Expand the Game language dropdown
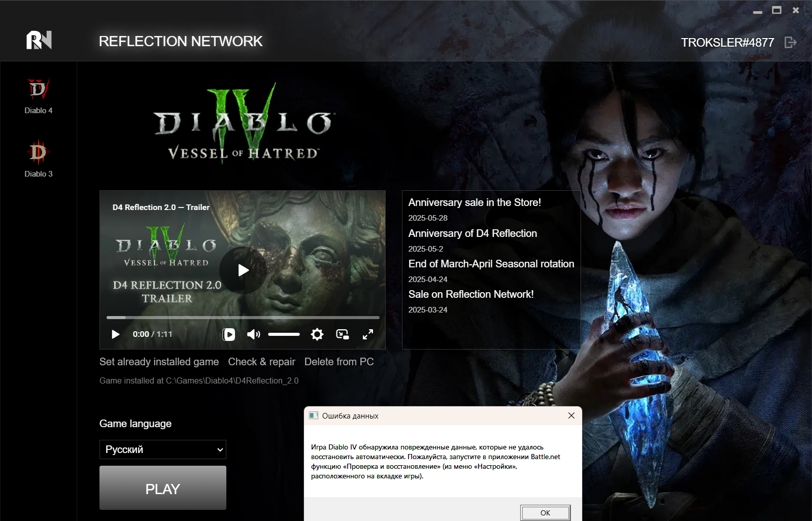 (162, 449)
